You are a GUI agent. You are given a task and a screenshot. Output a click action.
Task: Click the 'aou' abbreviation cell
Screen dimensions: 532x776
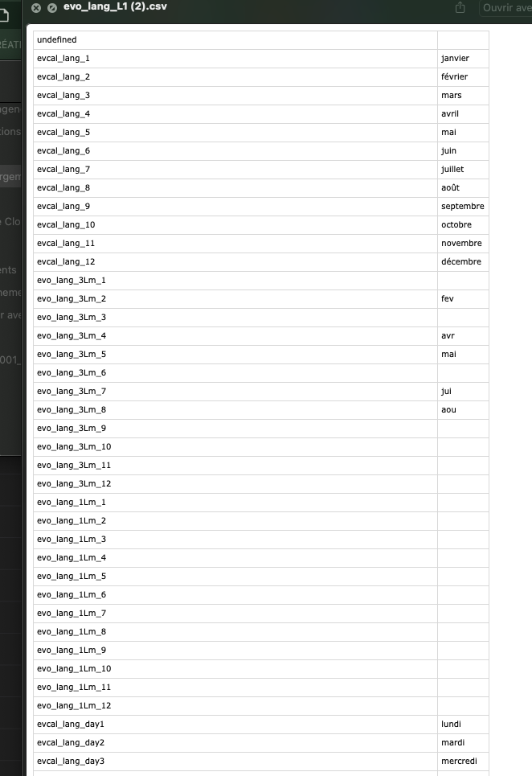coord(463,410)
